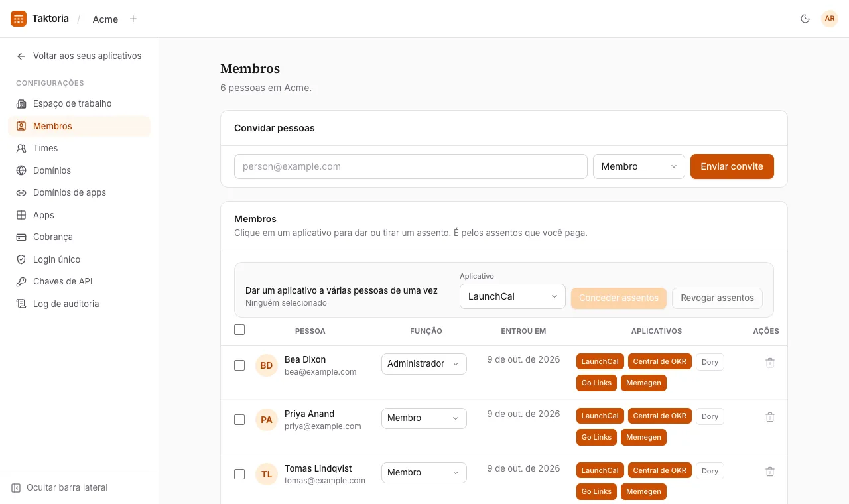This screenshot has width=849, height=504.
Task: Click the Conceder assentos button
Action: (x=619, y=298)
